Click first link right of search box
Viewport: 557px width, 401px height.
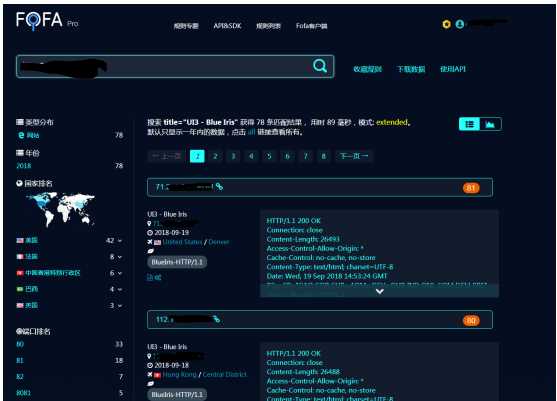tap(368, 69)
